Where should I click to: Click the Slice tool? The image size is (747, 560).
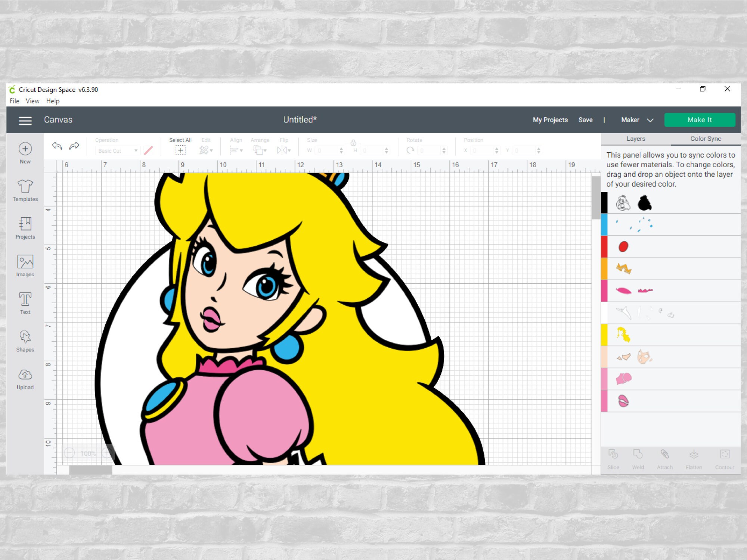click(613, 459)
